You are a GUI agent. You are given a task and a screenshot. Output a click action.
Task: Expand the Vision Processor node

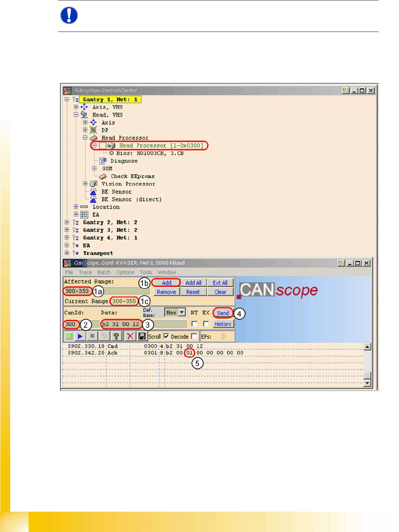click(85, 184)
